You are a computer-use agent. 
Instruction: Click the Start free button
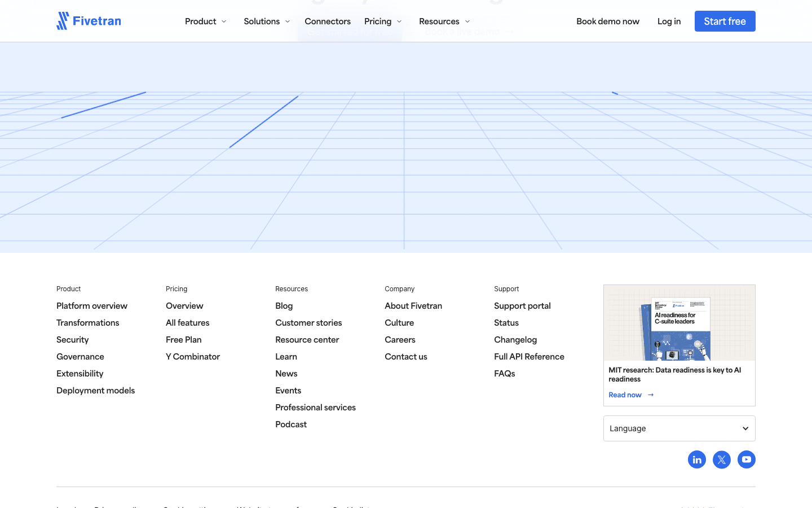[725, 21]
